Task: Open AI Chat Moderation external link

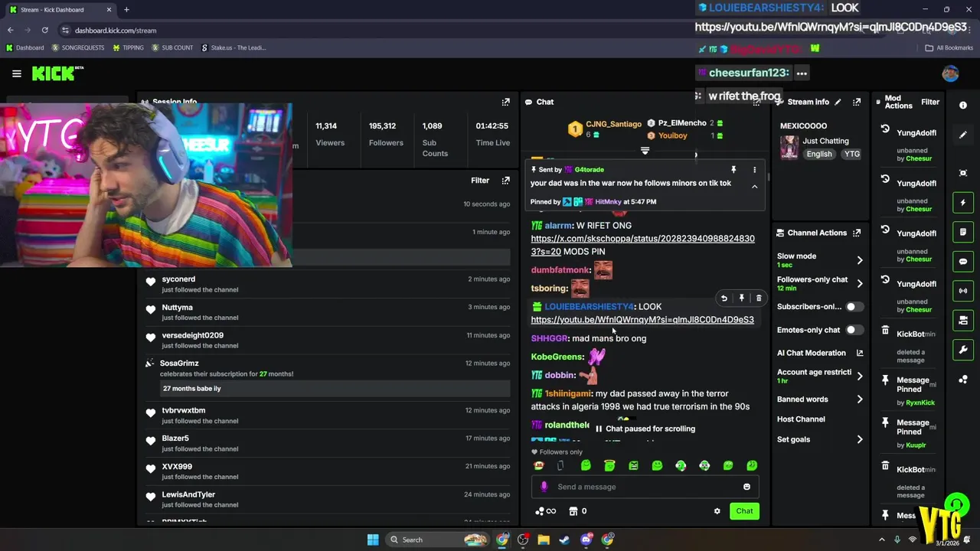Action: 859,353
